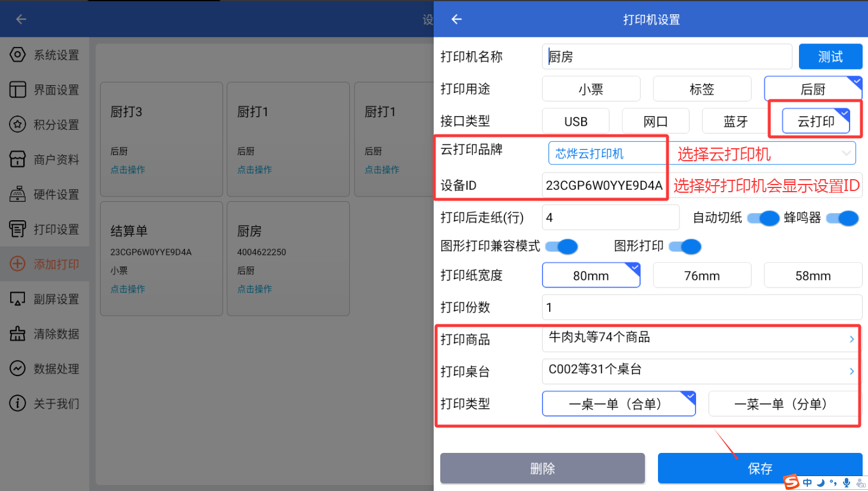The width and height of the screenshot is (868, 491).
Task: Click the 商户资料 store icon
Action: pos(18,160)
